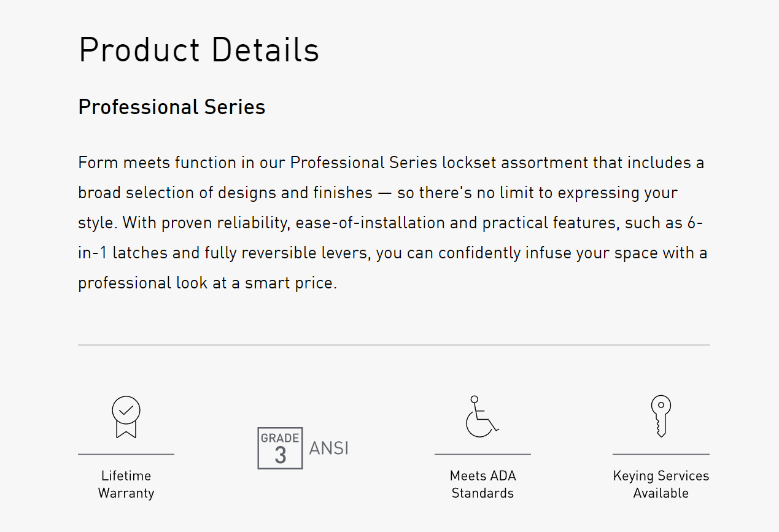Image resolution: width=779 pixels, height=532 pixels.
Task: Click the word GRADE in the badge
Action: pyautogui.click(x=280, y=438)
